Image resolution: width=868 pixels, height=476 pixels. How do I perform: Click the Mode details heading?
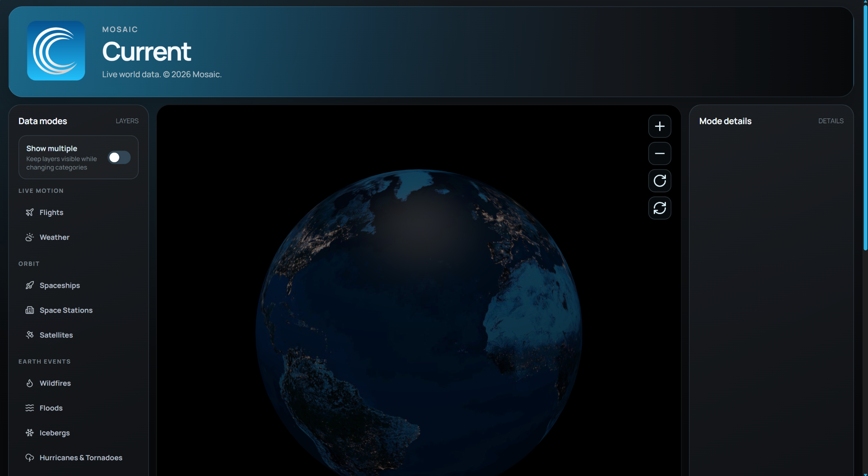[x=725, y=121]
